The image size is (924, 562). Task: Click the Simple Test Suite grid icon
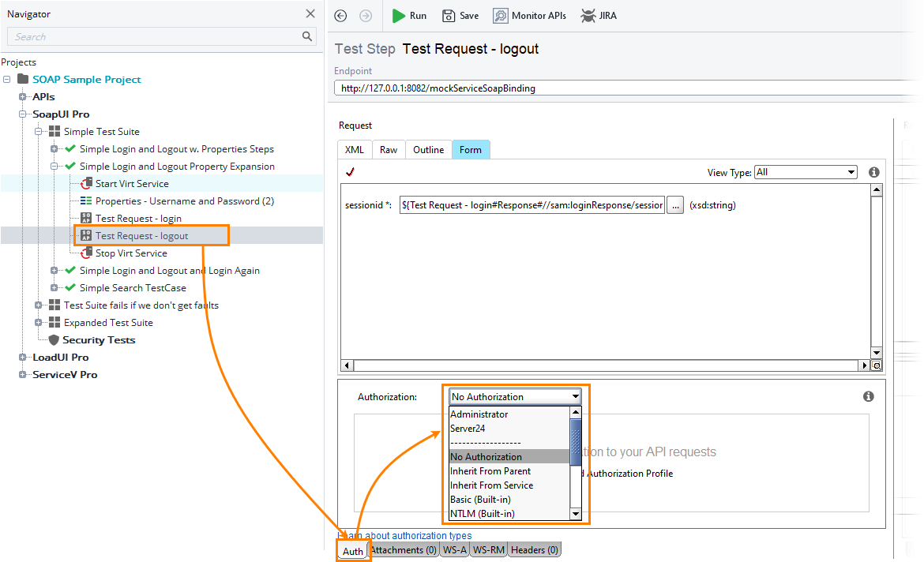pyautogui.click(x=54, y=131)
